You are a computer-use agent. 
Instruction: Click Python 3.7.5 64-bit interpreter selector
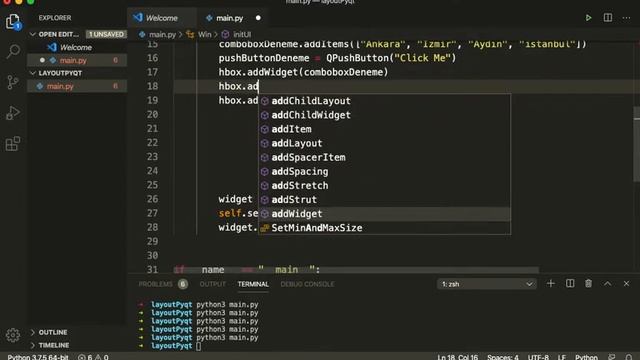(x=38, y=357)
